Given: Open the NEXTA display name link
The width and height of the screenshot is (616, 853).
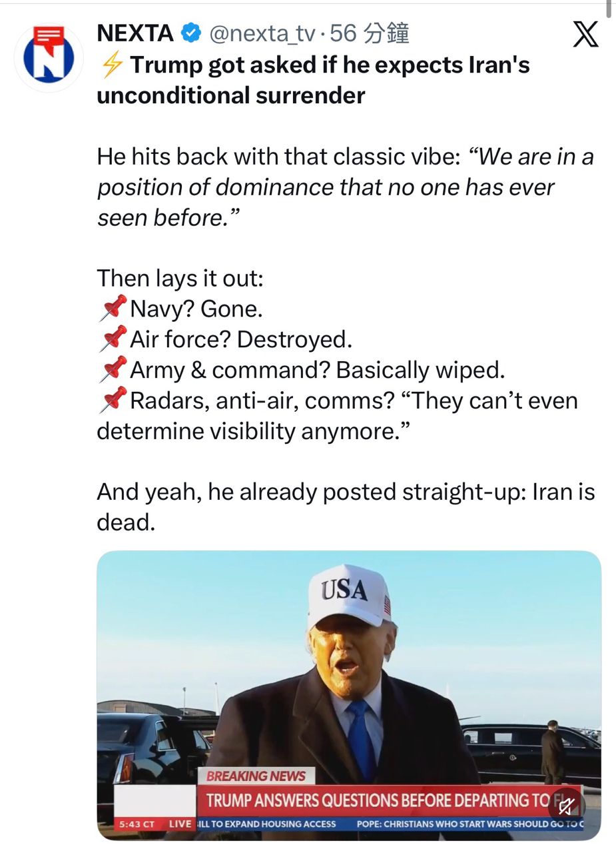Looking at the screenshot, I should [x=135, y=33].
